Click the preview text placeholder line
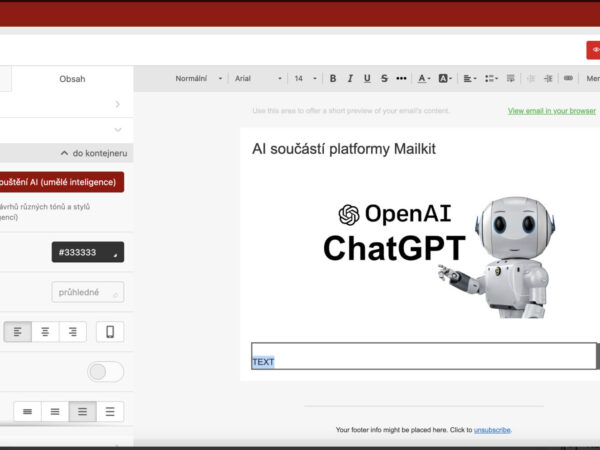The image size is (600, 450). (x=351, y=111)
